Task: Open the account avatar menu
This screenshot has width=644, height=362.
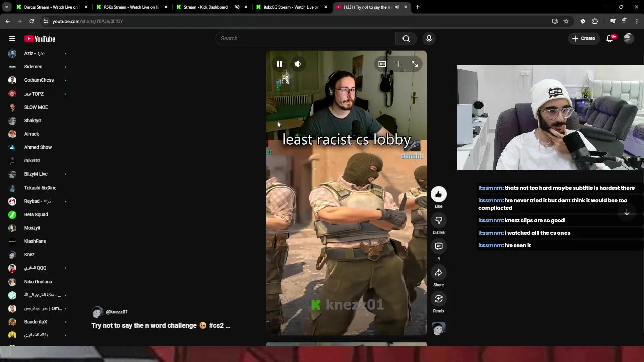Action: 628,38
